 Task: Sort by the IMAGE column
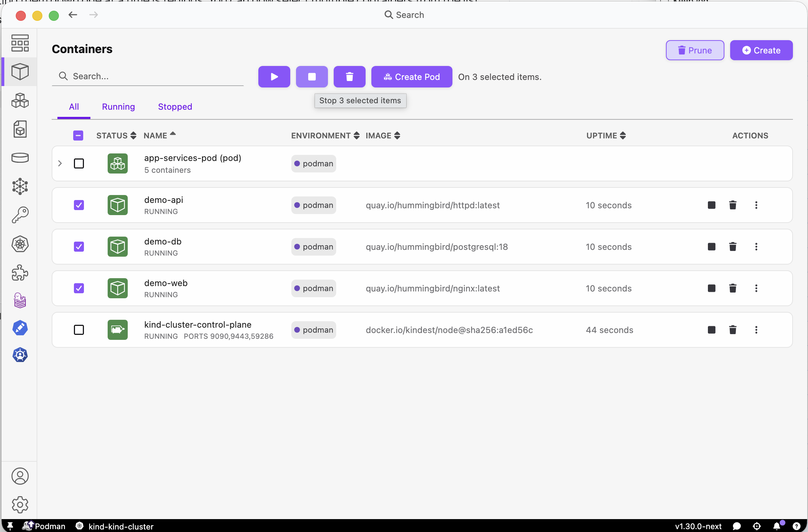tap(383, 136)
